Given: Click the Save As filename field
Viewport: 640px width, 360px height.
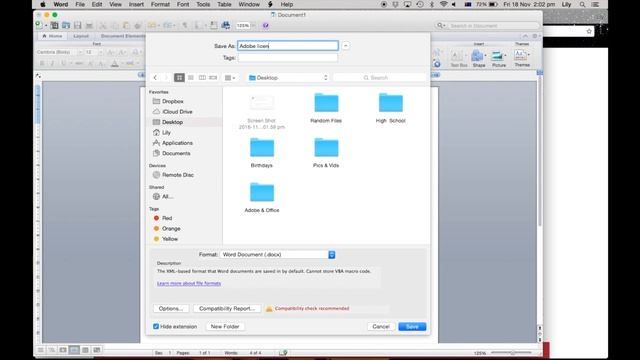Looking at the screenshot, I should click(288, 46).
